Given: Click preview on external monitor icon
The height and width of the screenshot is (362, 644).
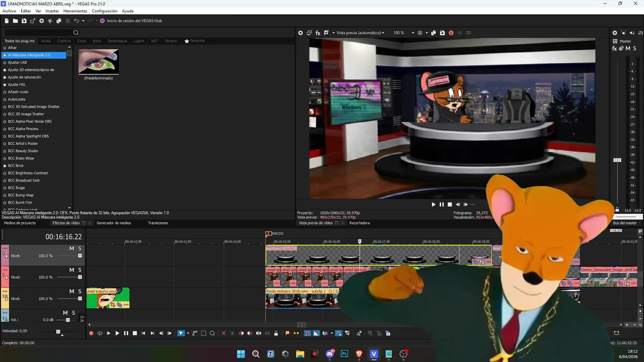Looking at the screenshot, I should click(x=309, y=33).
